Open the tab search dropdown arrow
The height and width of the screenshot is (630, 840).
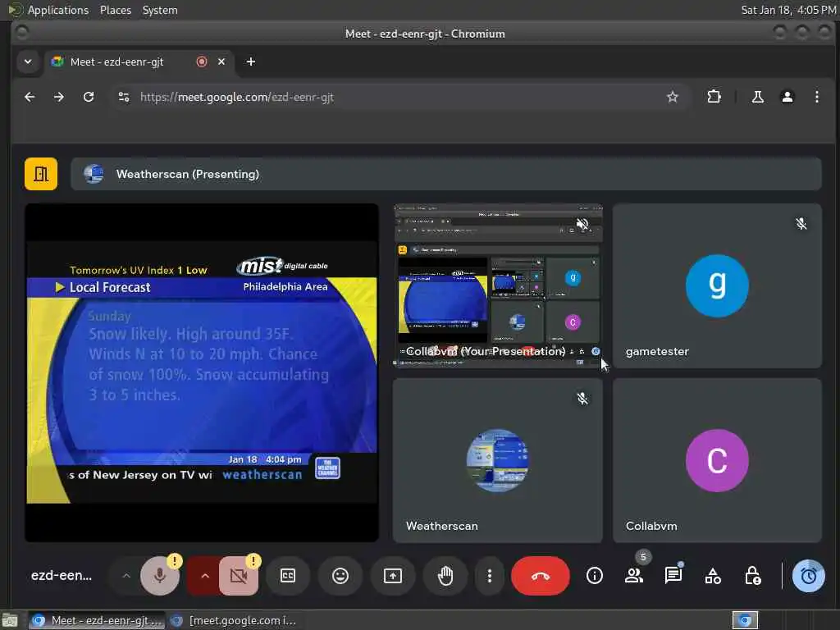click(28, 62)
